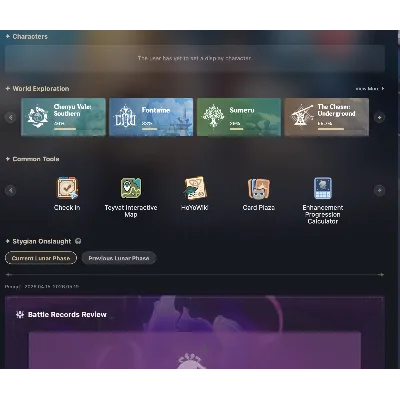
Task: Click the Stygian Onslaught period timeline bar
Action: pos(195,275)
